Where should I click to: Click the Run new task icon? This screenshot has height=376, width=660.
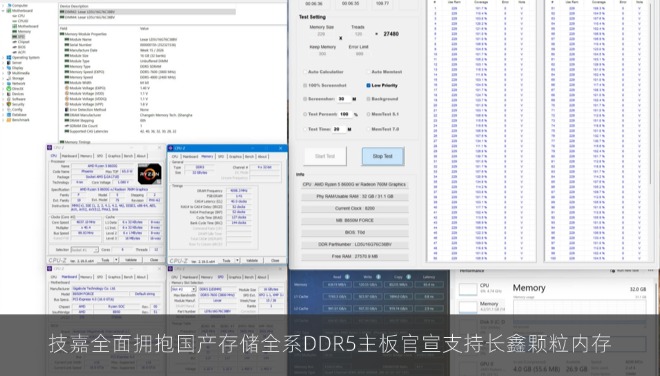click(613, 271)
